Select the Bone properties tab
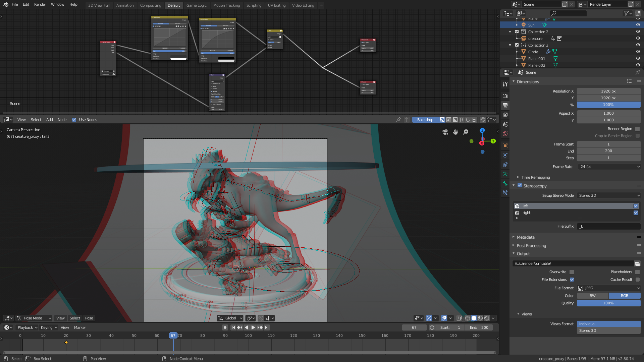644x362 pixels. click(x=505, y=183)
